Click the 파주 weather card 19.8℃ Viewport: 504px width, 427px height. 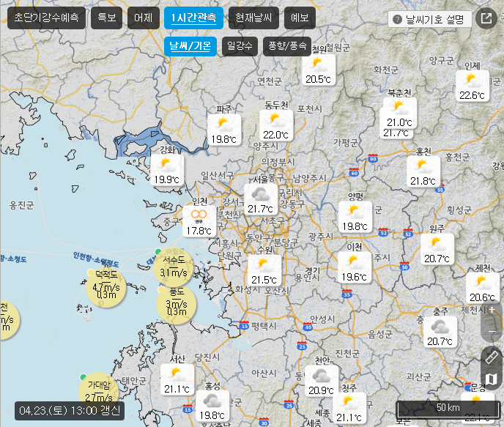(224, 130)
